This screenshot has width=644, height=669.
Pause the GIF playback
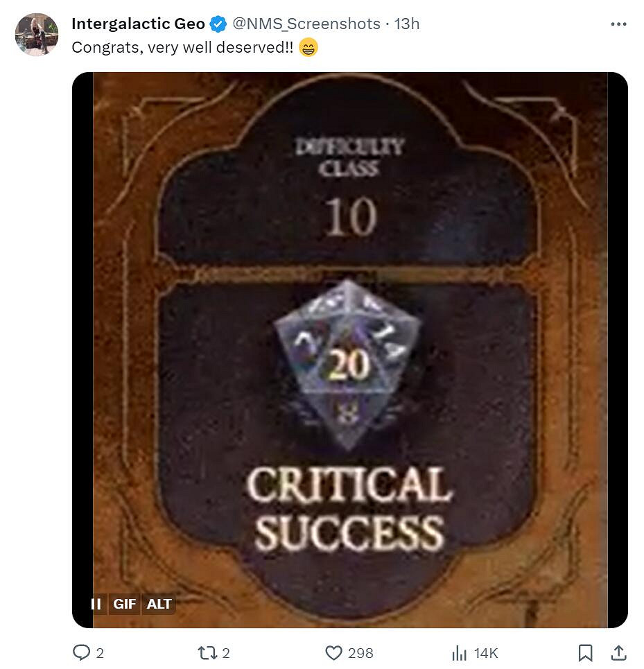96,604
